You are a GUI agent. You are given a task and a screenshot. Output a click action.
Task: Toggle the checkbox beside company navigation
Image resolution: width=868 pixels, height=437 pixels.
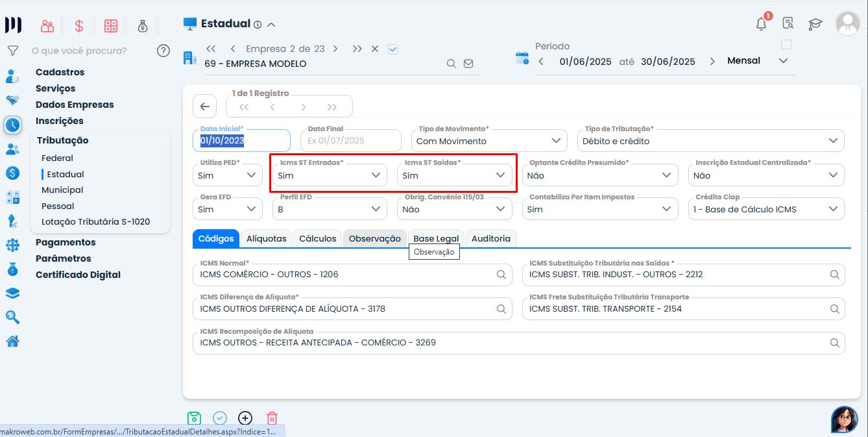[393, 49]
